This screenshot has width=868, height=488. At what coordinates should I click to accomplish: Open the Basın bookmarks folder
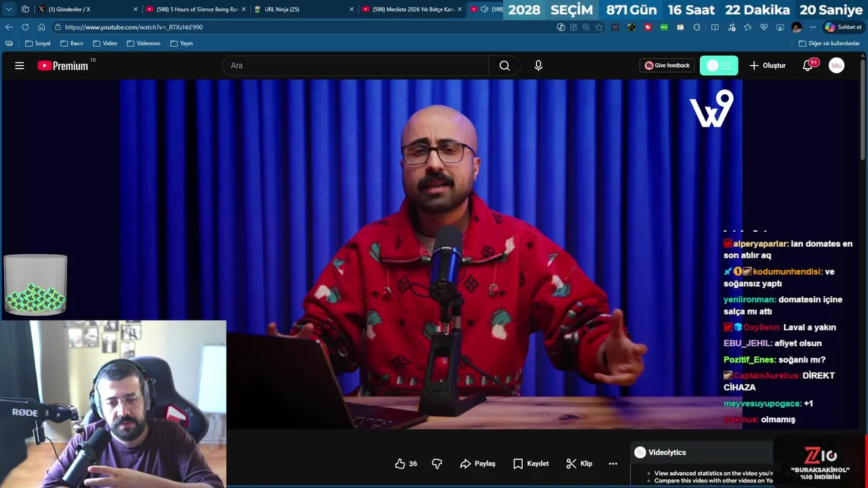[71, 43]
